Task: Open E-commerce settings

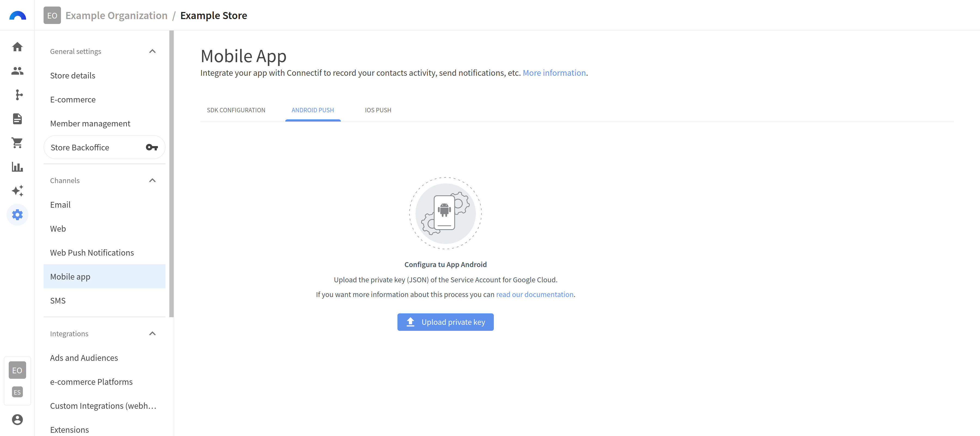Action: 105,99
